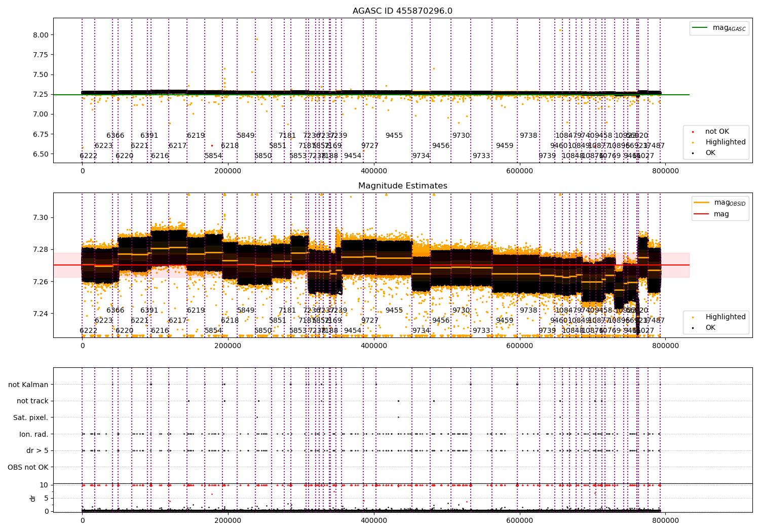The image size is (760, 532).
Task: Click obsid label 9738 in the Magnitude Estimates plot
Action: tap(528, 310)
